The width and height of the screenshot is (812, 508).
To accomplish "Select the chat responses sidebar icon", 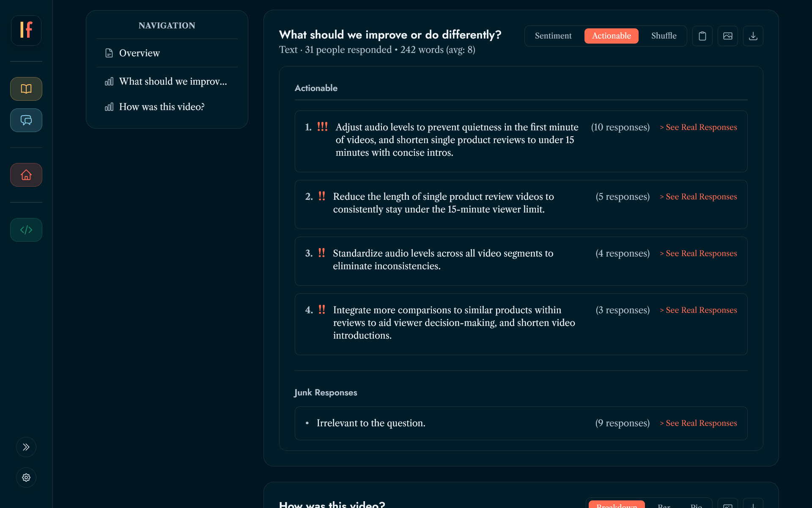I will [x=26, y=120].
